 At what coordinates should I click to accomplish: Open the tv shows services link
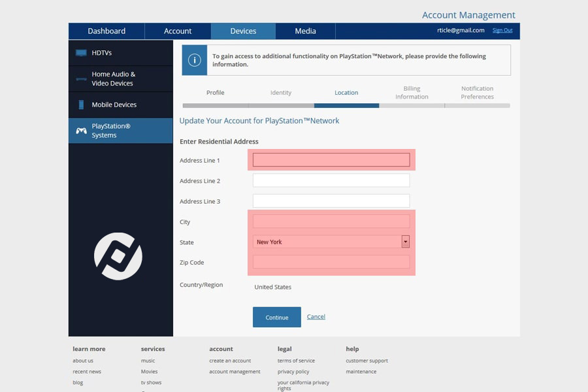151,383
